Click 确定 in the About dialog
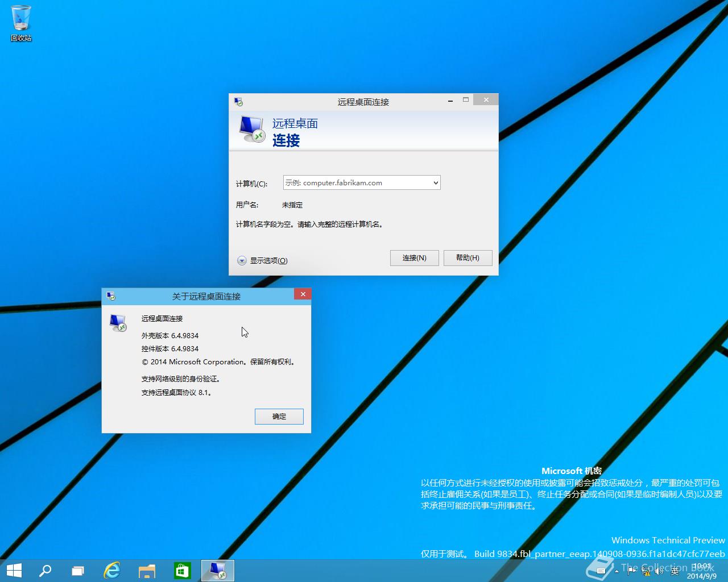Image resolution: width=728 pixels, height=582 pixels. tap(279, 417)
